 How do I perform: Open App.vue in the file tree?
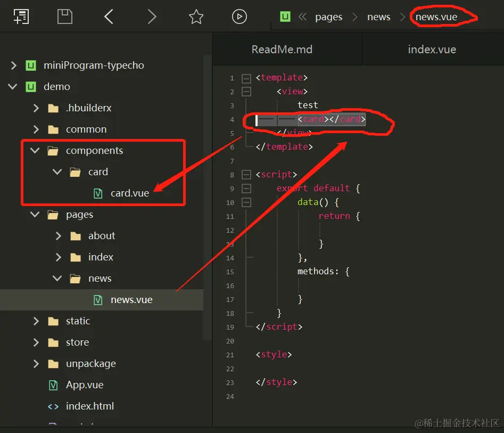pos(85,385)
